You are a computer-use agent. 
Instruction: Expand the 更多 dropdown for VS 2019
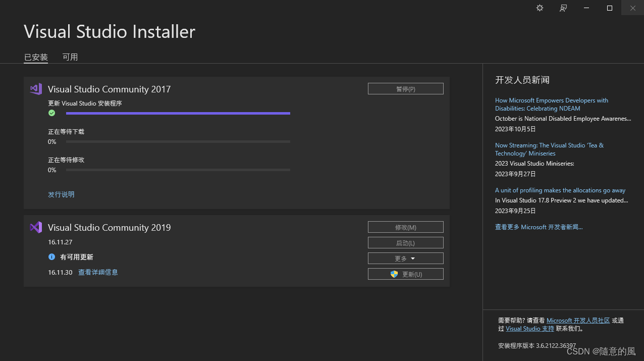406,259
